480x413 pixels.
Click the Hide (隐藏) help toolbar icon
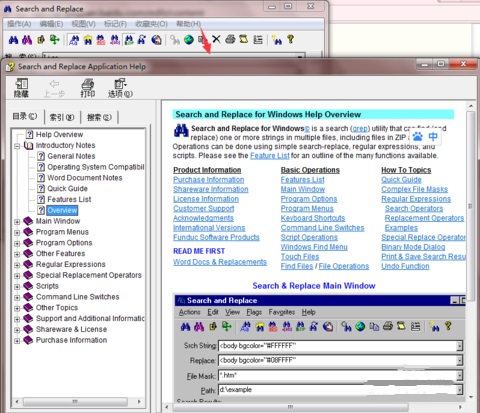click(21, 88)
